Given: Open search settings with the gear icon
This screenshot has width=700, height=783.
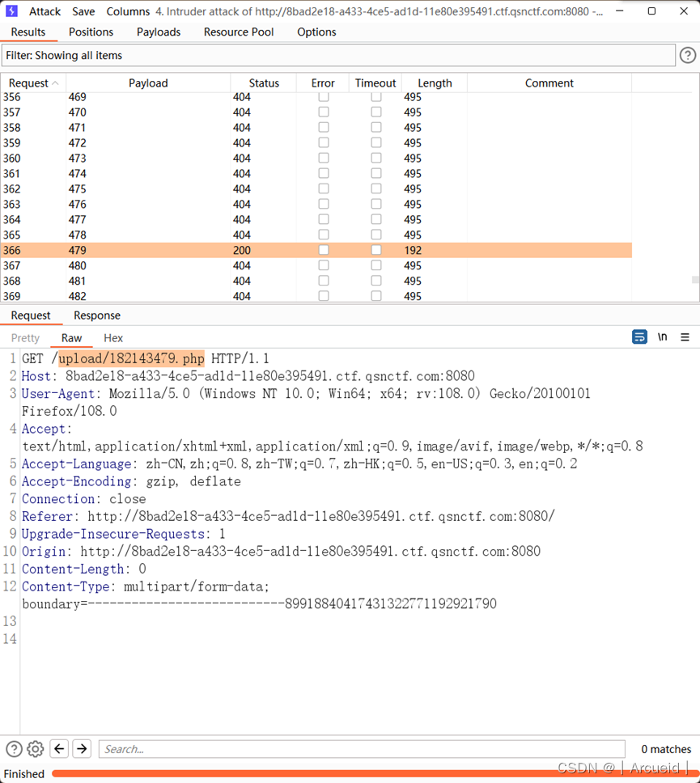Looking at the screenshot, I should tap(35, 748).
